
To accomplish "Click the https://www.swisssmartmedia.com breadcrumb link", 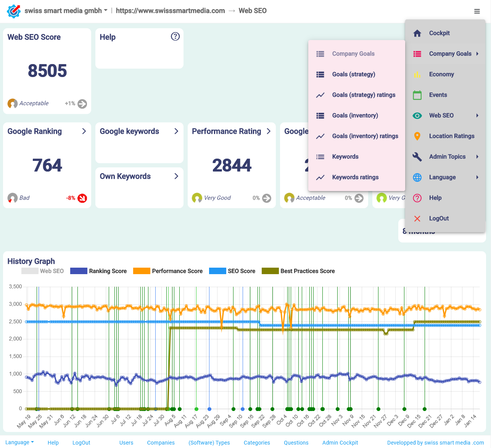I will 170,11.
